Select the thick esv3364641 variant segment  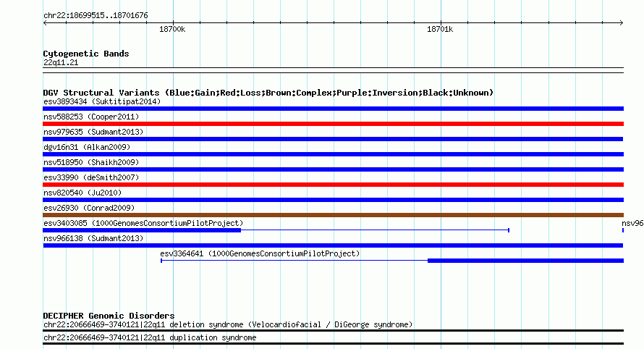tap(526, 261)
